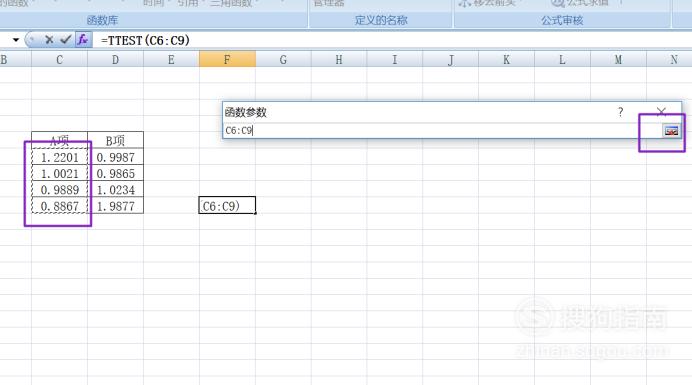Screen dimensions: 692x385
Task: Select column M header
Action: click(x=618, y=59)
